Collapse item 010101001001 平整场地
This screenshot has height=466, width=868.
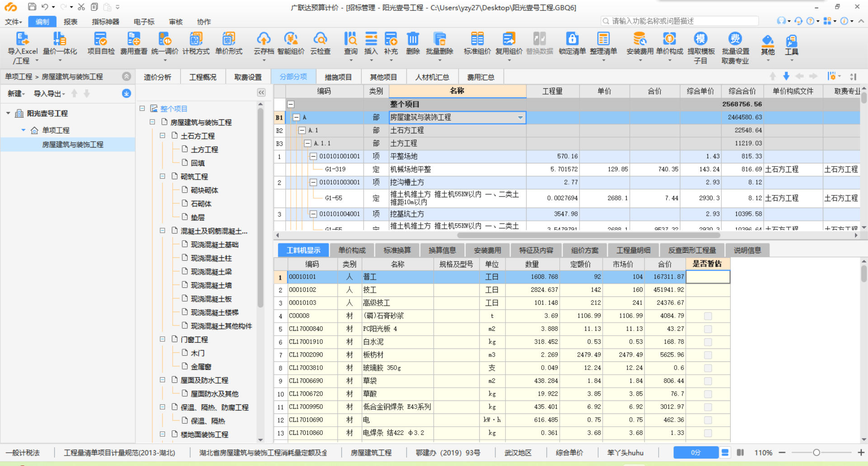[313, 156]
